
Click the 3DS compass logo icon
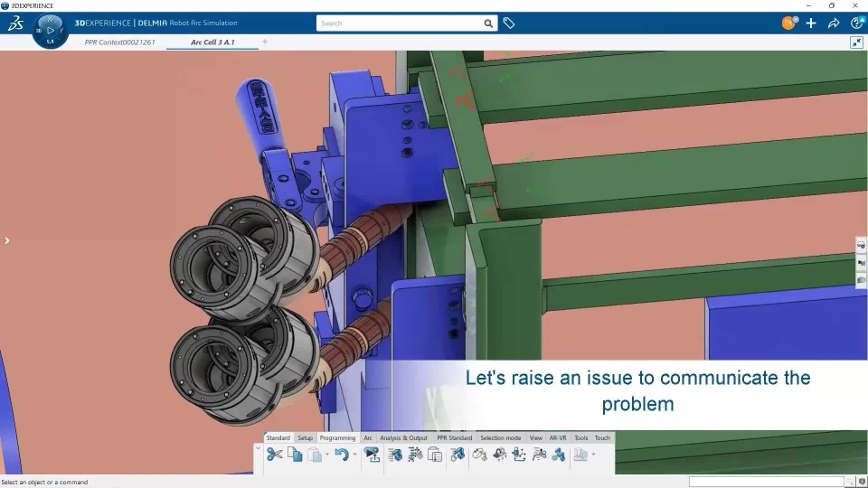tap(15, 23)
